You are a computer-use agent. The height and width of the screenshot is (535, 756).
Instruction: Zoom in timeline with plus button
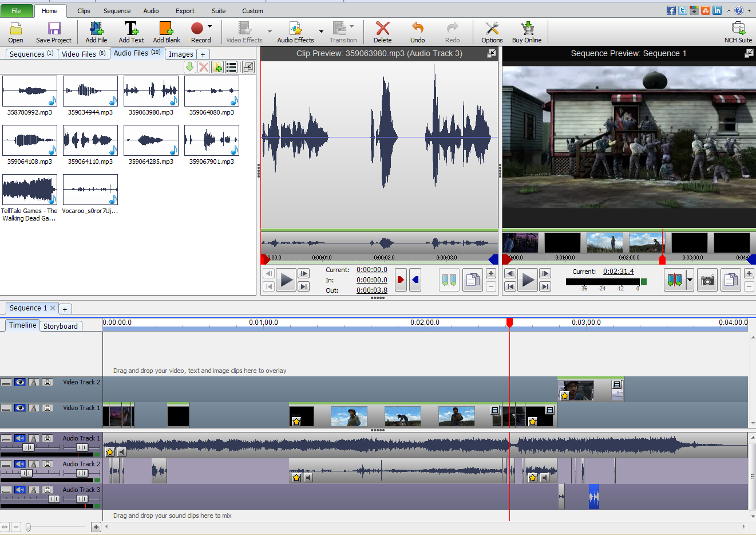[x=96, y=527]
